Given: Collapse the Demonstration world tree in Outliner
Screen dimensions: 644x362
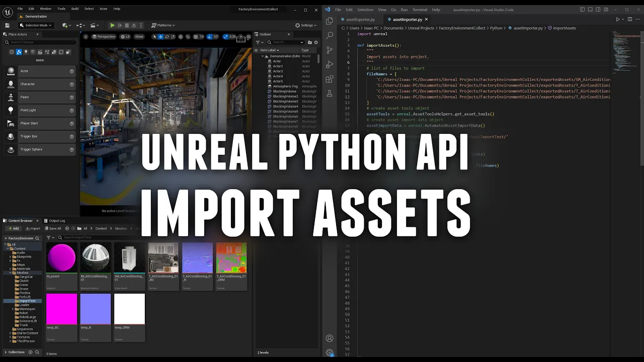Looking at the screenshot, I should (263, 56).
